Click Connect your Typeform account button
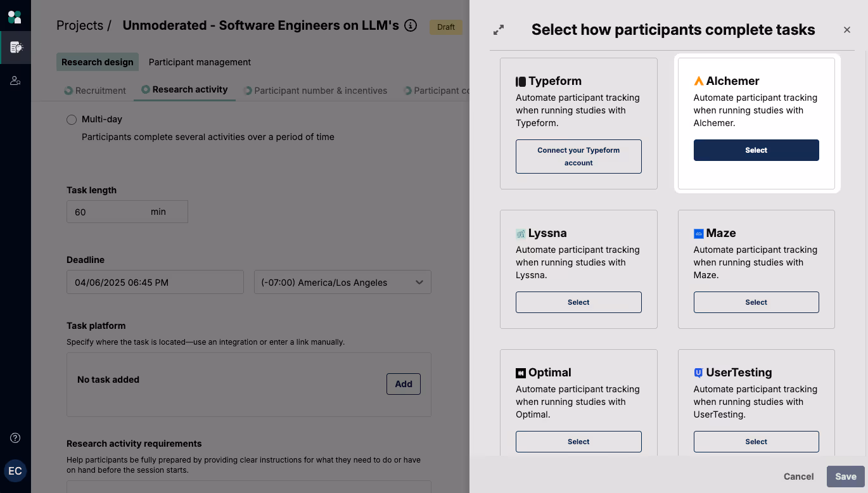868x493 pixels. point(578,157)
